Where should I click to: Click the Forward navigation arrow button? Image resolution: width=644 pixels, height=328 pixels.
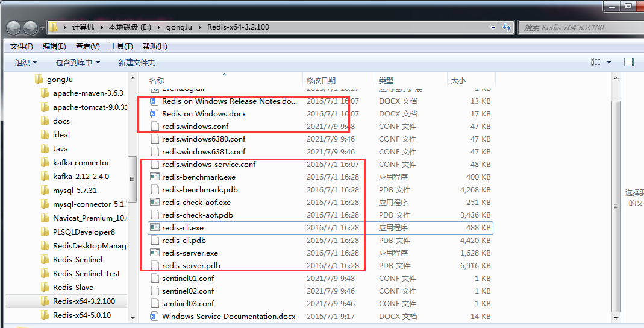(31, 28)
